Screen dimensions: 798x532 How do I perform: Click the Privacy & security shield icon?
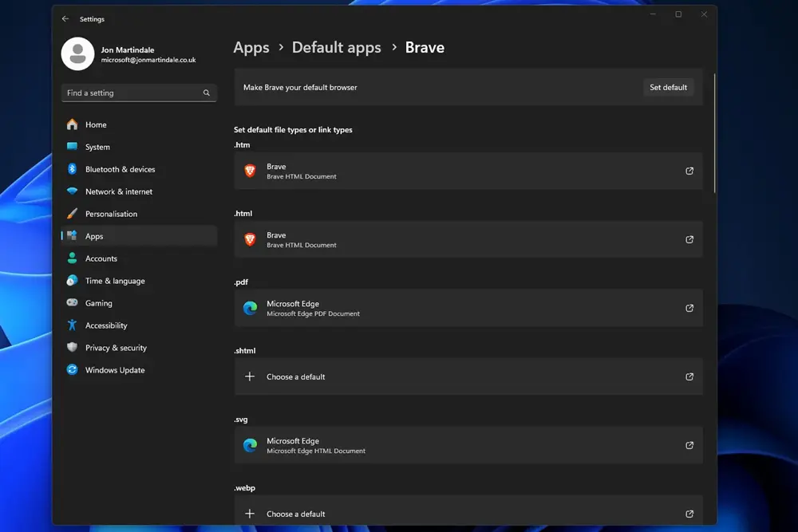[x=73, y=348]
